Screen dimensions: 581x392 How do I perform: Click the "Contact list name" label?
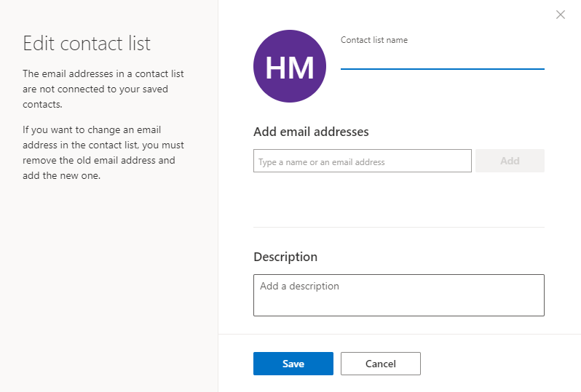click(374, 40)
